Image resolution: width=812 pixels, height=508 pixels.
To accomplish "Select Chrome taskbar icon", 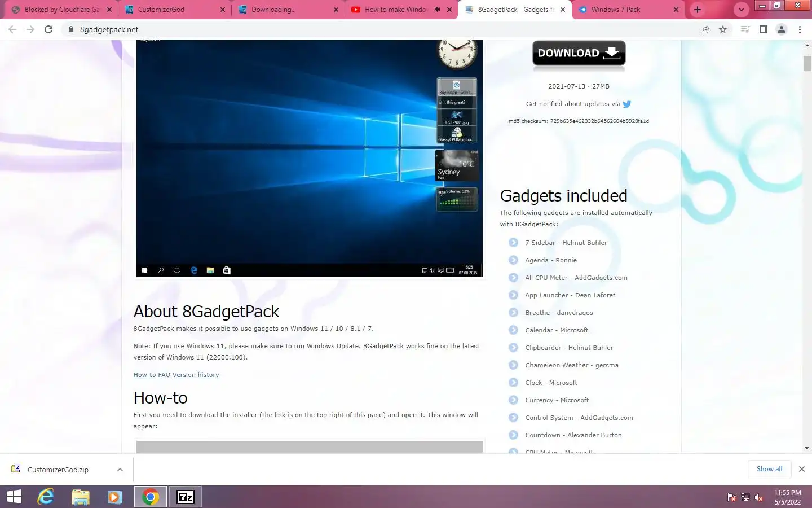I will [x=150, y=497].
